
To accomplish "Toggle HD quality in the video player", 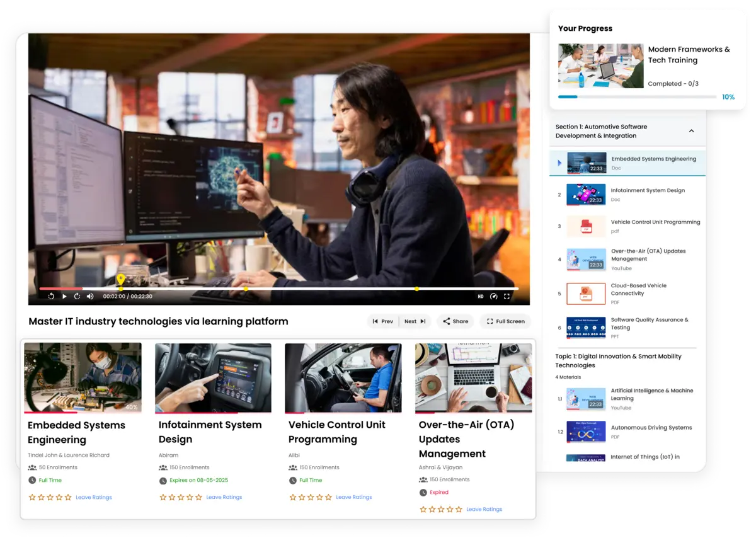I will tap(480, 296).
